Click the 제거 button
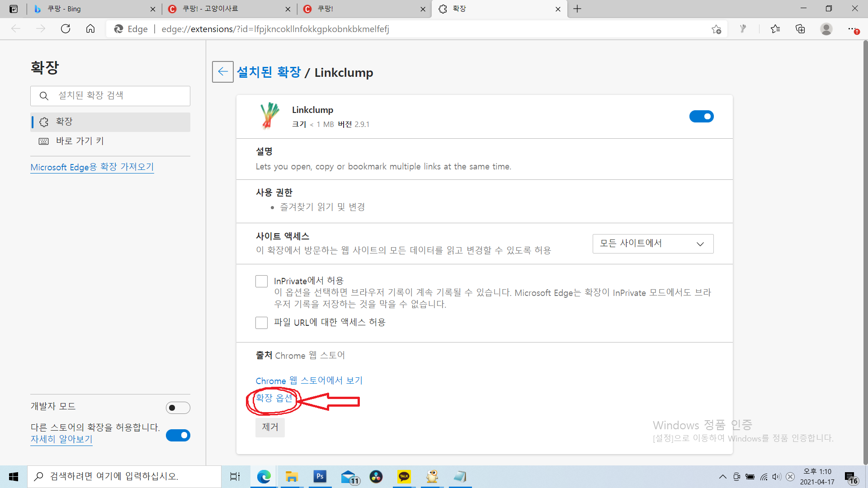Viewport: 868px width, 488px height. (270, 427)
